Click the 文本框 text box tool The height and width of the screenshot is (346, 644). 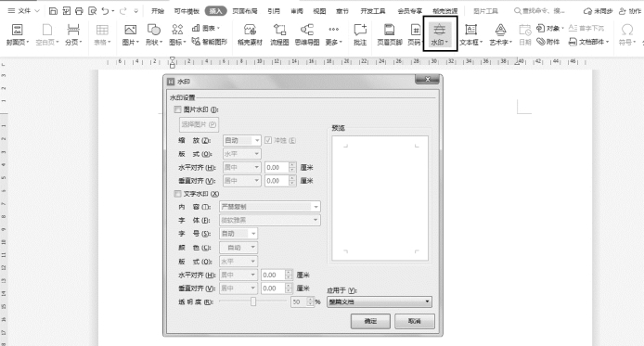470,34
